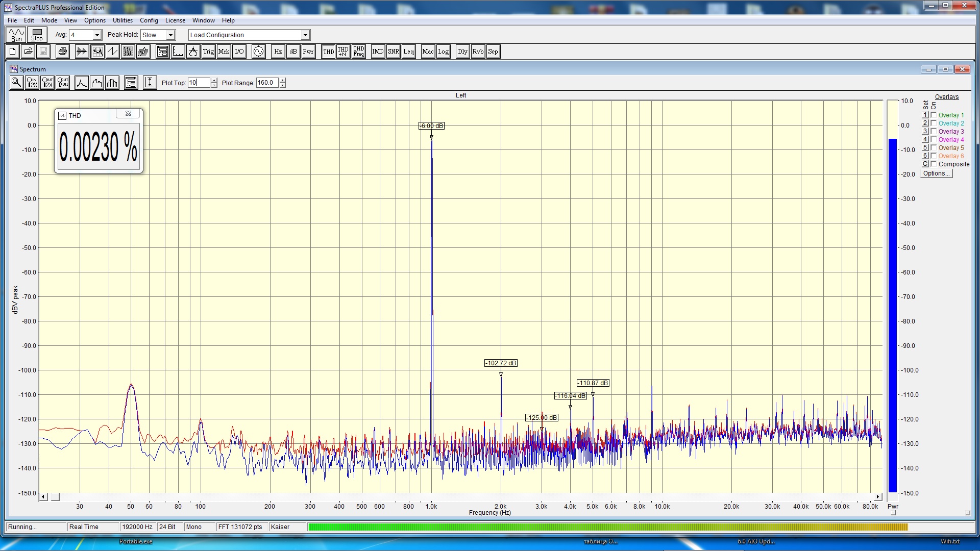The image size is (980, 551).
Task: Open the Peak Hold dropdown
Action: [171, 35]
